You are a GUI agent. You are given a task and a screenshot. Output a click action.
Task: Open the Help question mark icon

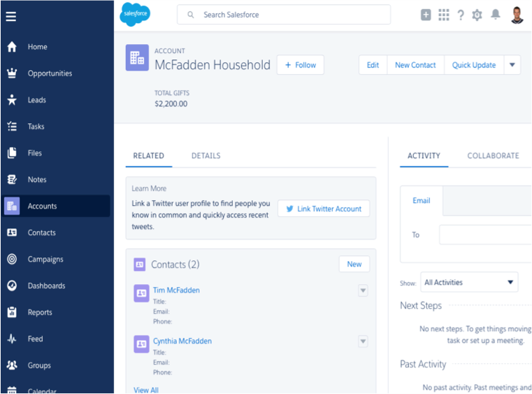point(461,15)
